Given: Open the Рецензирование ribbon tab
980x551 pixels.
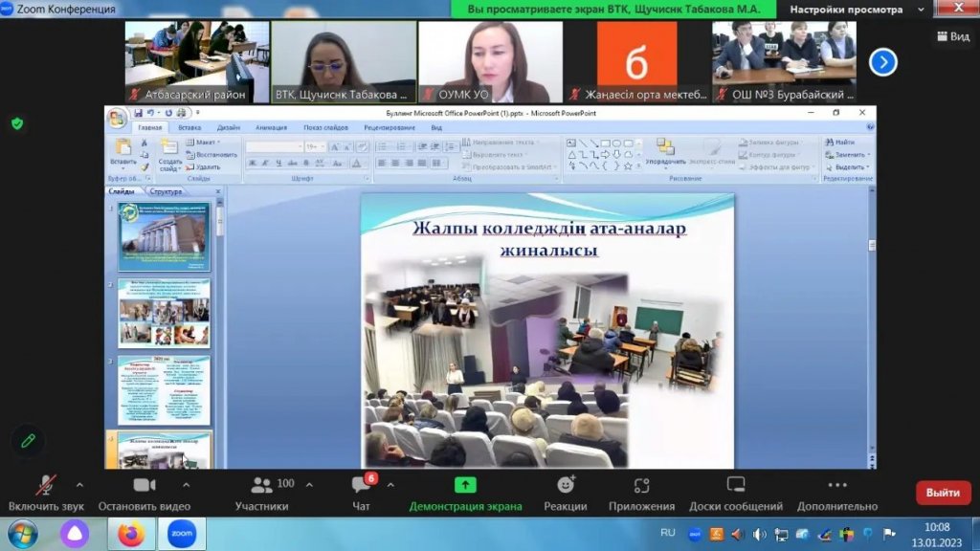Looking at the screenshot, I should coord(390,127).
